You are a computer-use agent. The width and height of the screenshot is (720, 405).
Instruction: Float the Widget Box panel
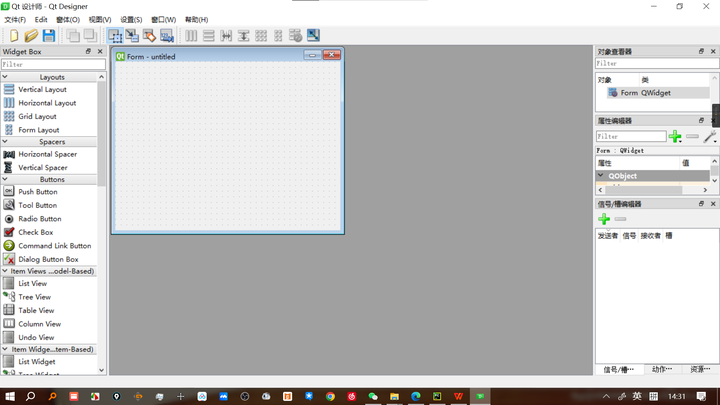[x=88, y=51]
